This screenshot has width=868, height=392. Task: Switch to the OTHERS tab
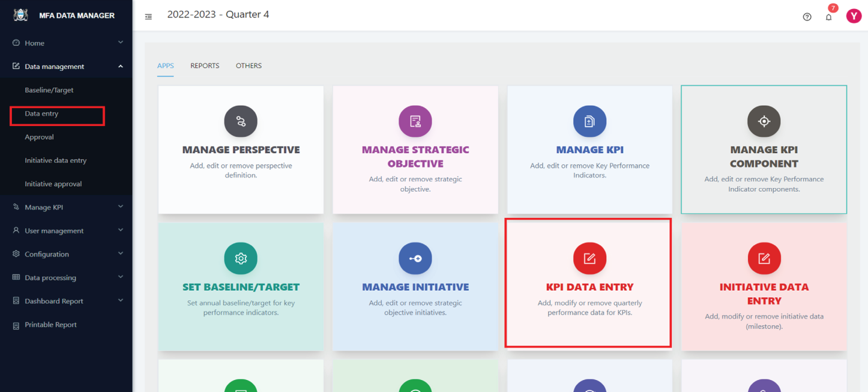pos(249,65)
